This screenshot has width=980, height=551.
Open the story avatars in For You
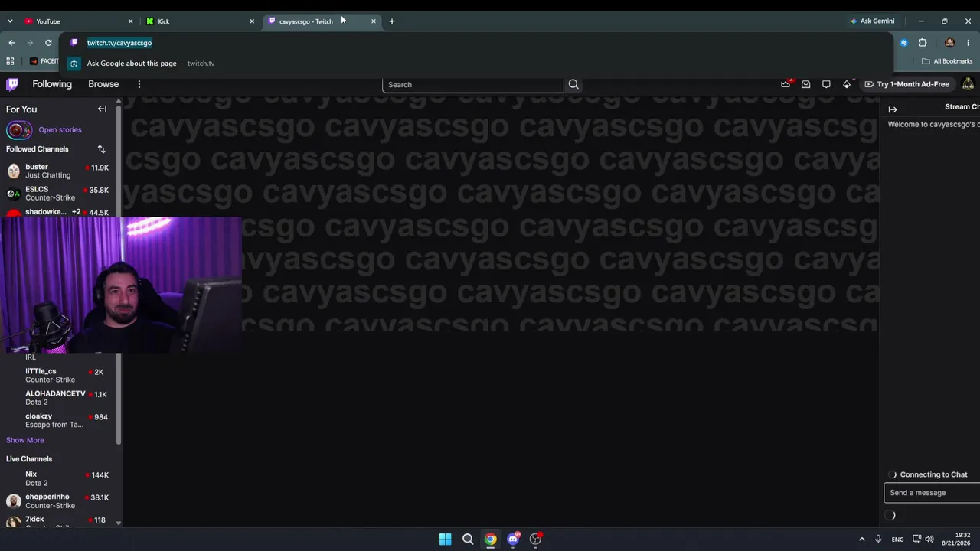(19, 130)
